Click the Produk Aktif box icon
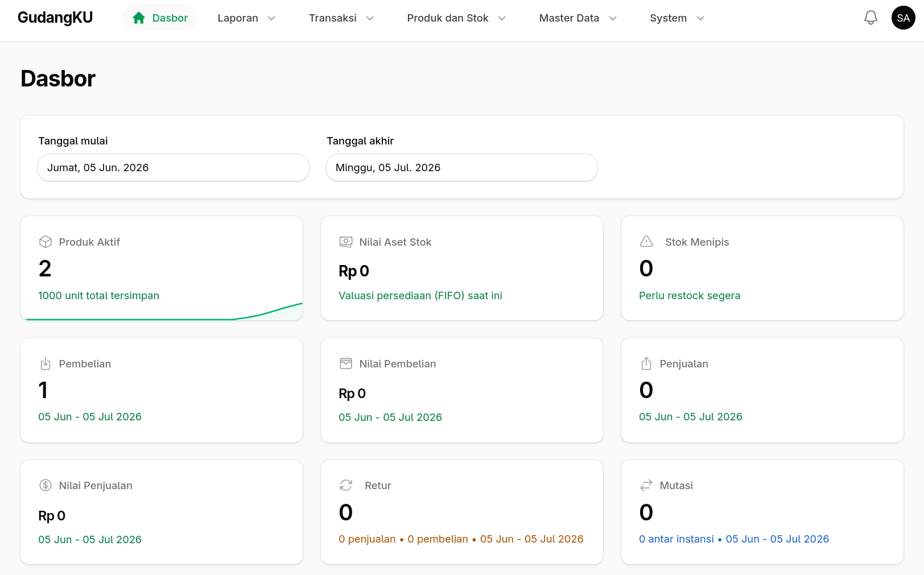The width and height of the screenshot is (924, 575). [x=46, y=242]
